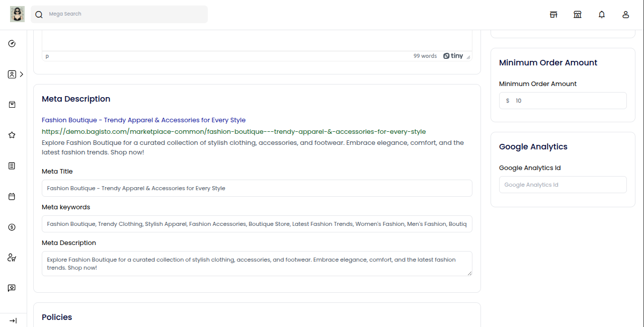Open the notifications bell

click(x=602, y=15)
